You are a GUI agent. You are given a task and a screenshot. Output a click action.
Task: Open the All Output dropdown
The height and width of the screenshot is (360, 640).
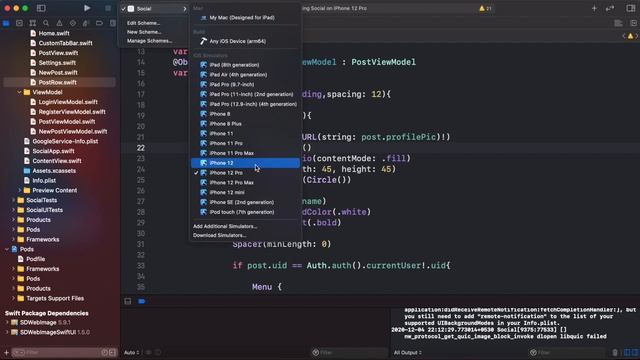click(x=408, y=352)
